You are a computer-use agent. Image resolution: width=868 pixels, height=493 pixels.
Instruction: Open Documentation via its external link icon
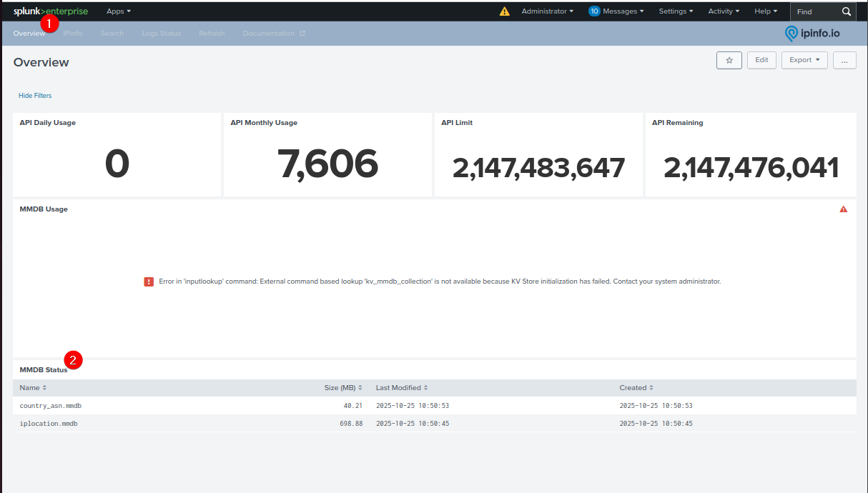303,33
